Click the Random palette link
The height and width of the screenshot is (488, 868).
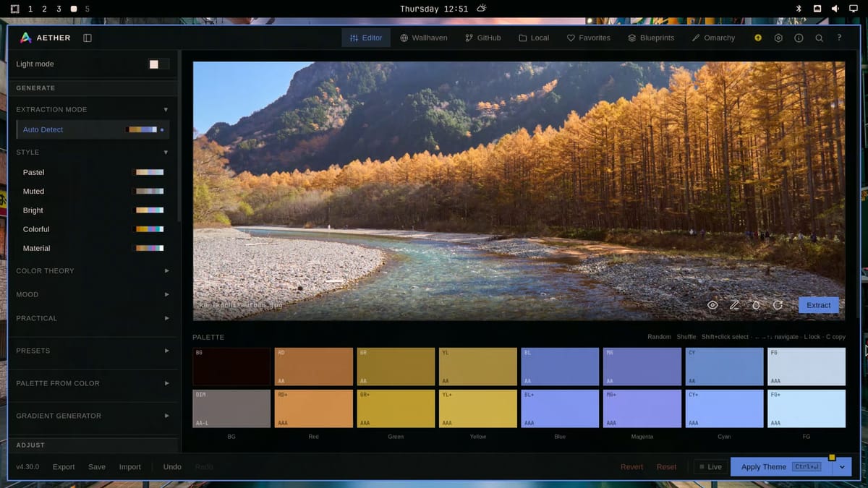tap(659, 337)
